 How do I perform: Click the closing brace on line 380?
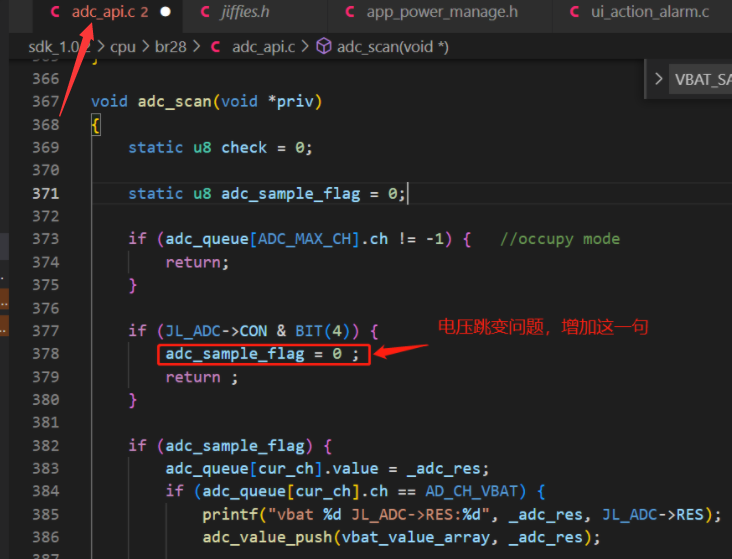point(133,400)
